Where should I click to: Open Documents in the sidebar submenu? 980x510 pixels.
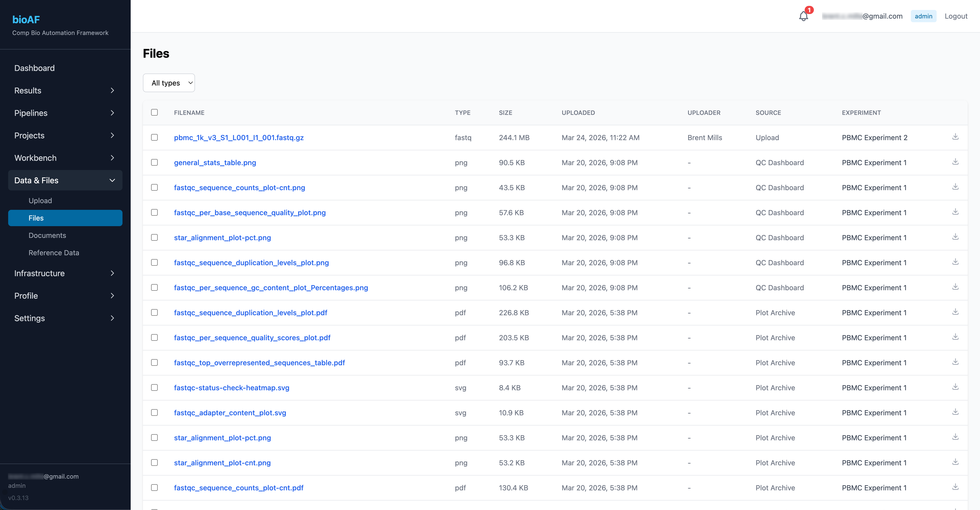coord(65,236)
